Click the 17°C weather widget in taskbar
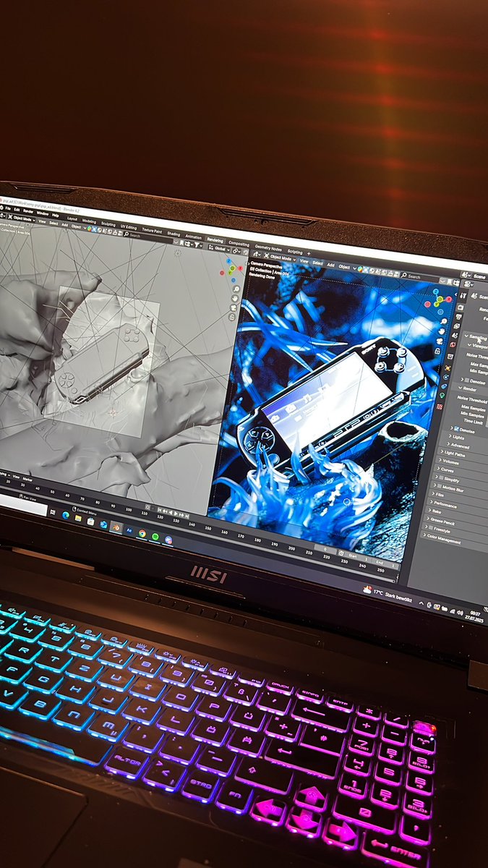Image resolution: width=488 pixels, height=868 pixels. [x=388, y=595]
